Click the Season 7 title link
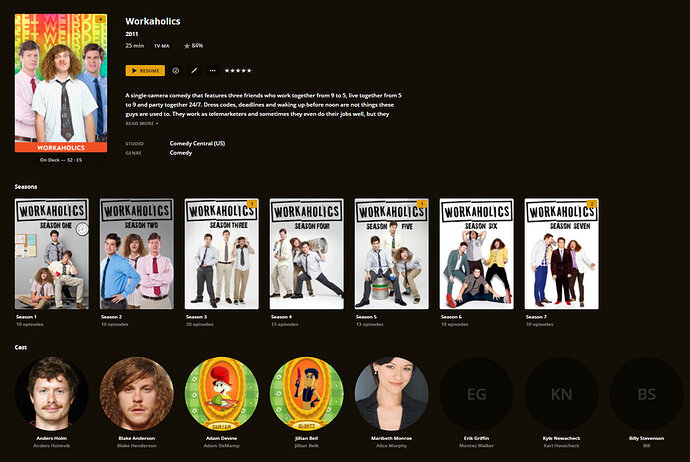690x462 pixels. tap(536, 317)
